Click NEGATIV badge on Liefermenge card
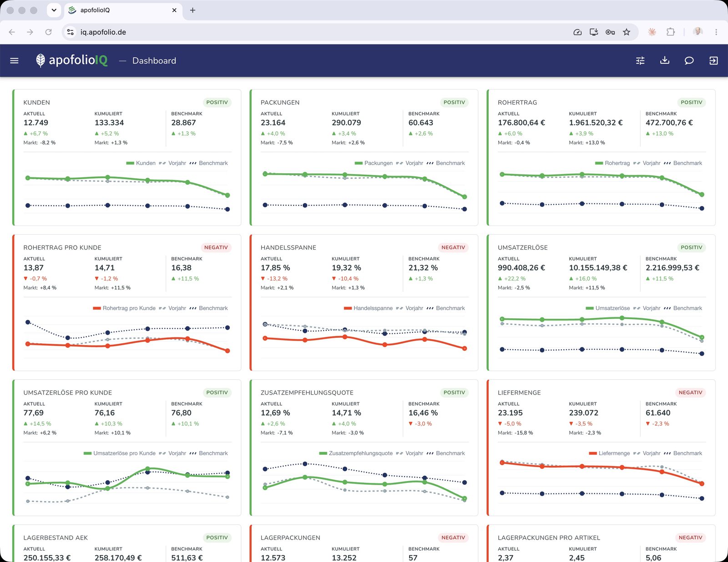This screenshot has height=562, width=728. (x=690, y=392)
